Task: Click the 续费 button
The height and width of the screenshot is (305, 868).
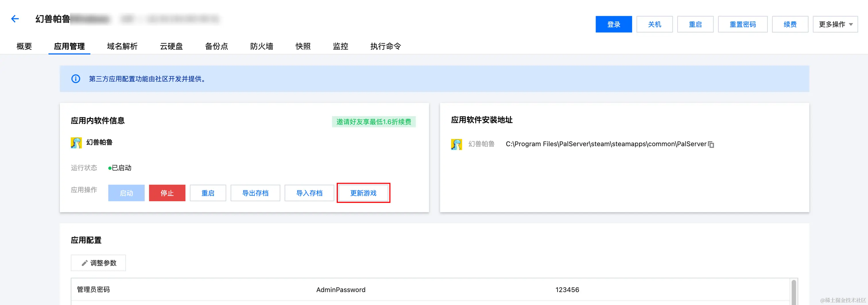Action: 790,24
